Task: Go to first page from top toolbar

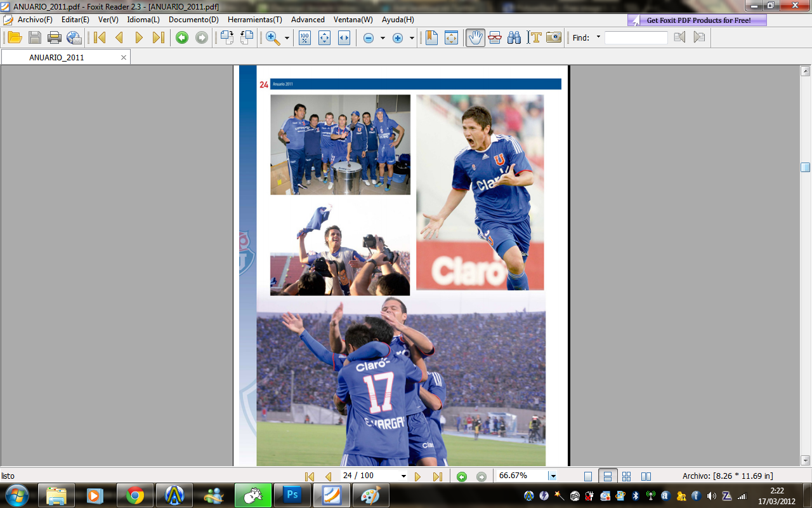Action: coord(100,37)
